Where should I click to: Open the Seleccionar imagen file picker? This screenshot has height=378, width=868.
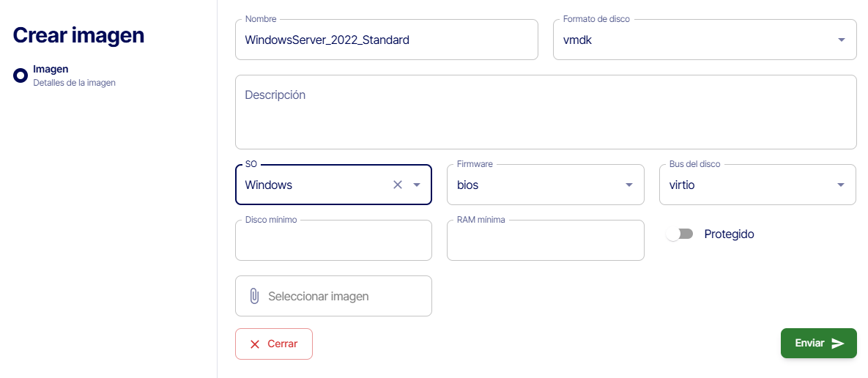pos(333,296)
